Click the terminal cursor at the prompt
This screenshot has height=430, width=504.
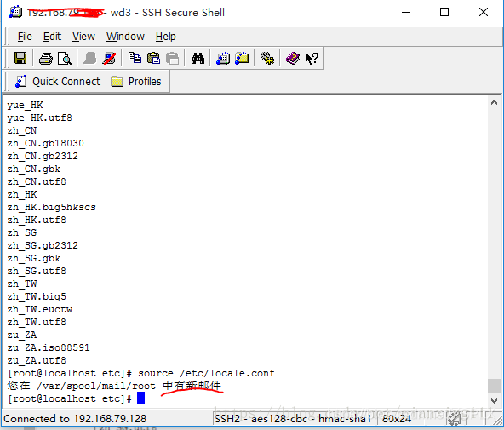coord(140,398)
